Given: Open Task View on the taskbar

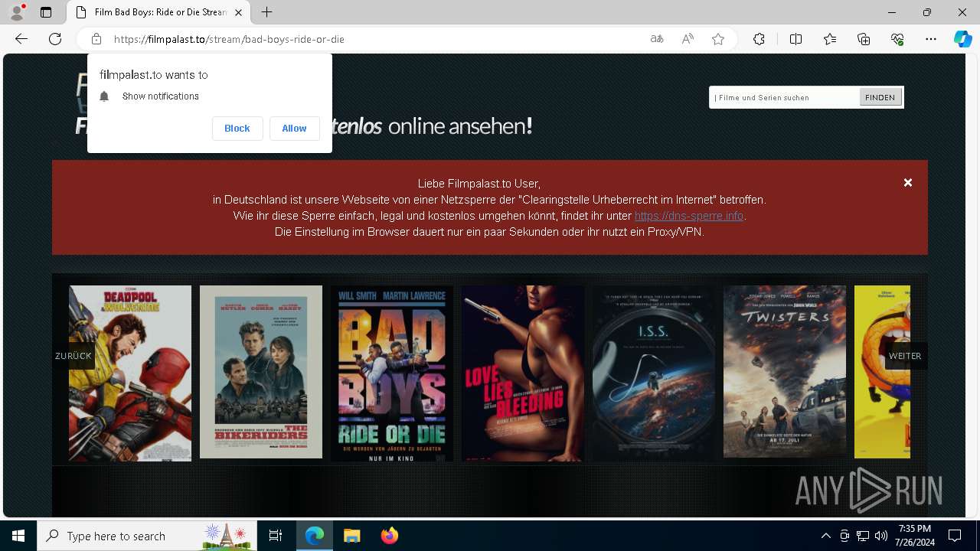Looking at the screenshot, I should (276, 536).
